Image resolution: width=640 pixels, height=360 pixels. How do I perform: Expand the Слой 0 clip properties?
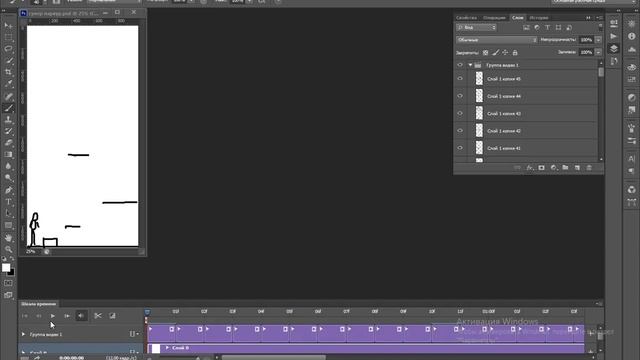[167, 348]
